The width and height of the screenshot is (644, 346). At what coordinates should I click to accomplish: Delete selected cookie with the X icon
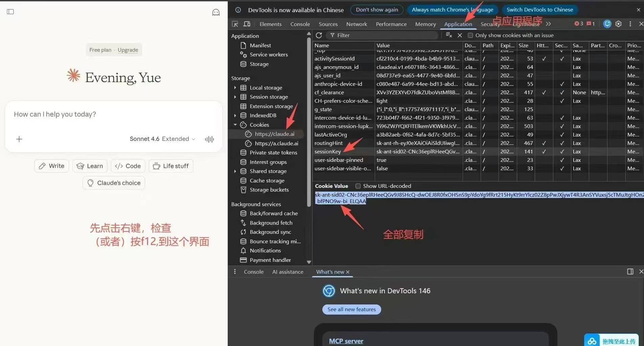pos(460,35)
